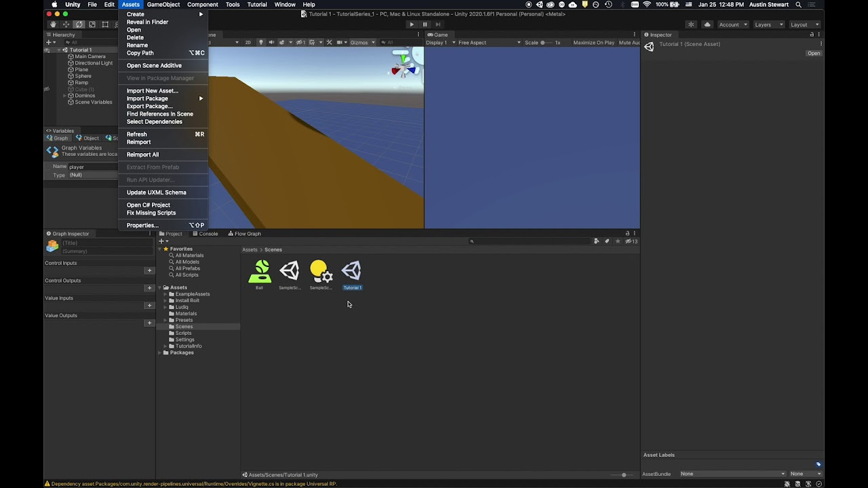
Task: Open the Gizmos dropdown
Action: pyautogui.click(x=363, y=43)
